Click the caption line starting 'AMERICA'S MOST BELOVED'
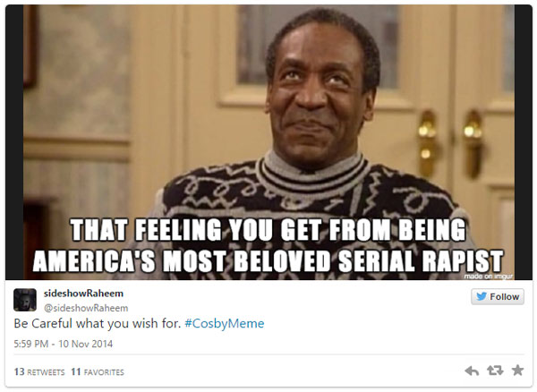This screenshot has height=392, width=537. click(x=268, y=260)
